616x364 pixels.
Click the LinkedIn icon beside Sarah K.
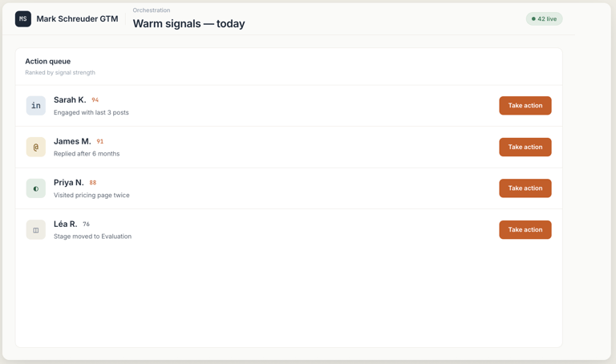pos(36,106)
